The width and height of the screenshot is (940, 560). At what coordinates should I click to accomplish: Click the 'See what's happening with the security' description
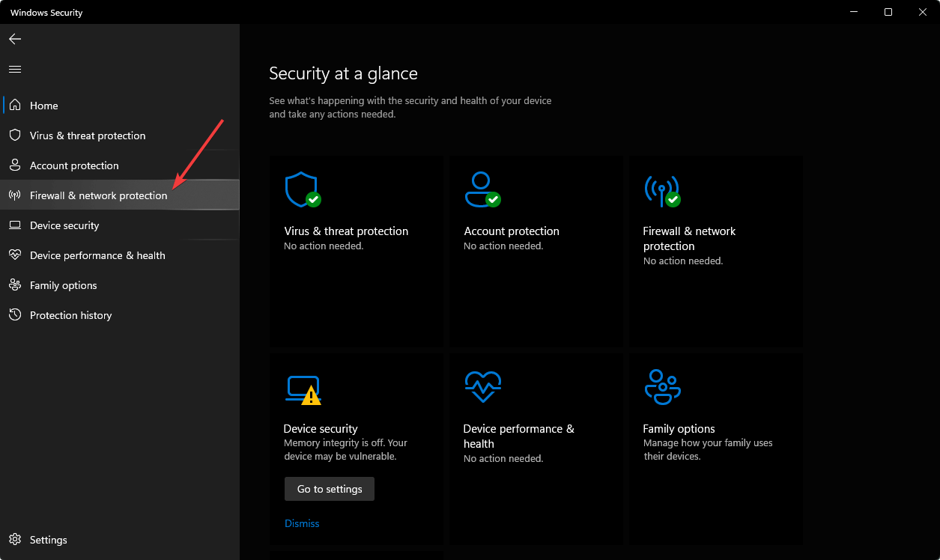point(410,107)
